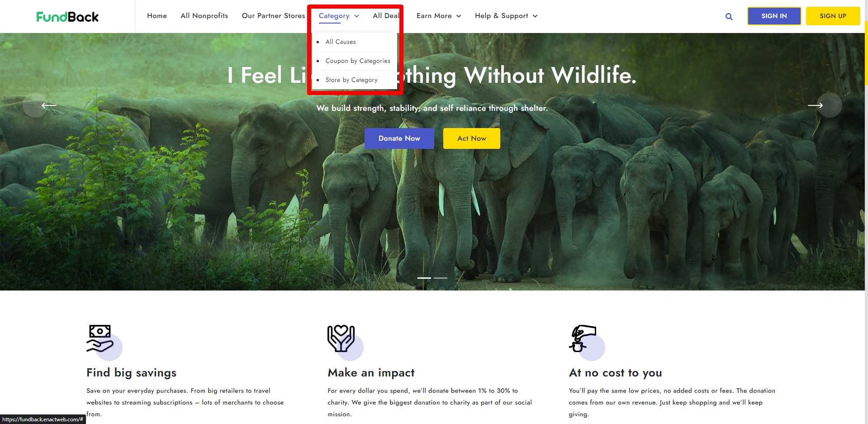
Task: Advance carousel using the right arrow
Action: (x=815, y=105)
